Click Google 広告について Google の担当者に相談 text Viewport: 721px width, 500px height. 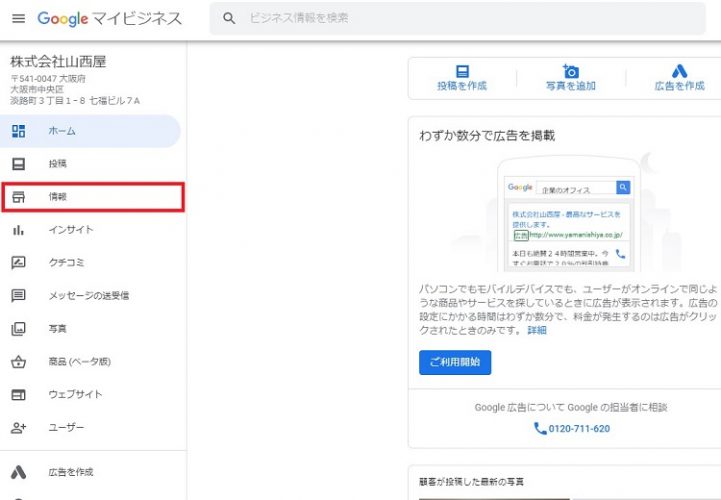pyautogui.click(x=571, y=408)
